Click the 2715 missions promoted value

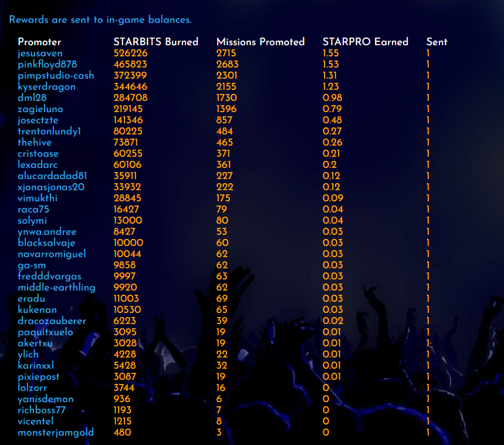click(x=226, y=53)
